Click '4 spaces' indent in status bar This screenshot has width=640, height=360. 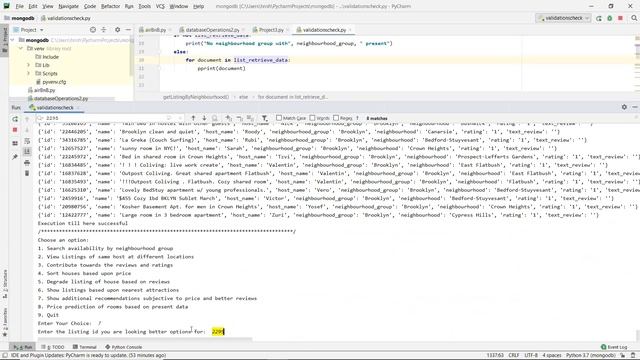552,356
